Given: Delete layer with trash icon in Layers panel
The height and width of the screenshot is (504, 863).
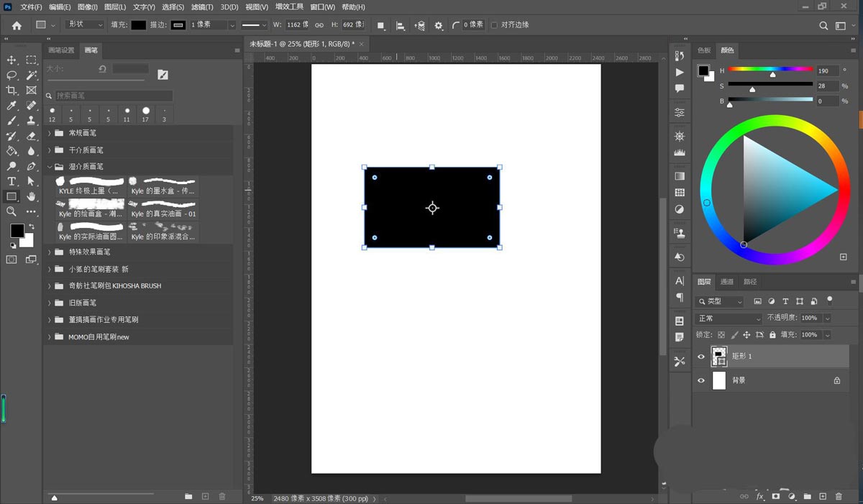Looking at the screenshot, I should pos(839,496).
